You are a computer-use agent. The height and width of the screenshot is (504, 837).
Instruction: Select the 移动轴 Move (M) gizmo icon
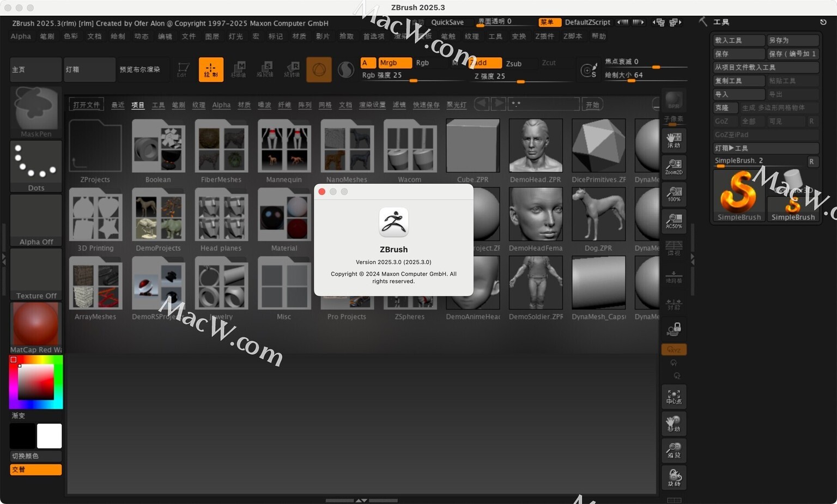click(x=239, y=70)
